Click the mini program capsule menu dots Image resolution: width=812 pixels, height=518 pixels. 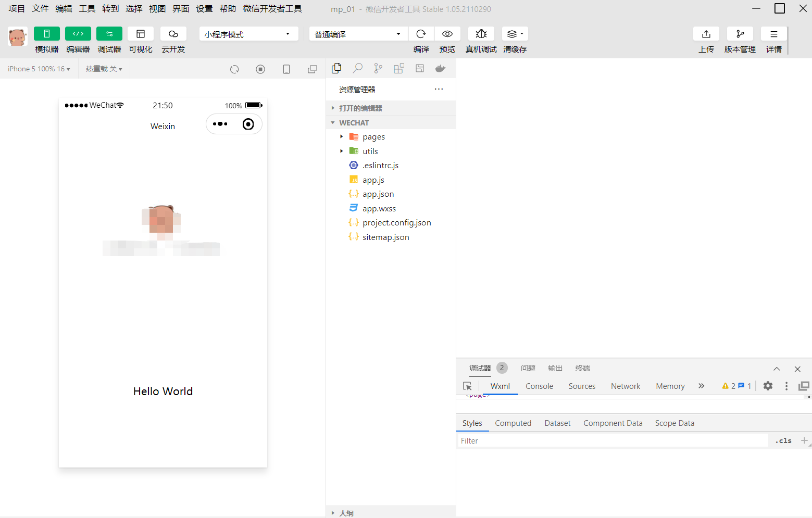click(x=220, y=124)
